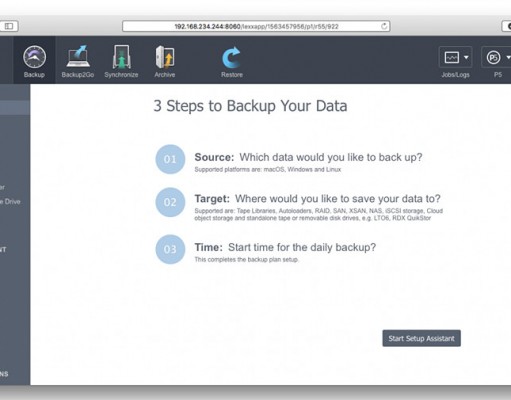Expand the P5 menu dropdown arrow
The height and width of the screenshot is (400, 511).
point(508,57)
